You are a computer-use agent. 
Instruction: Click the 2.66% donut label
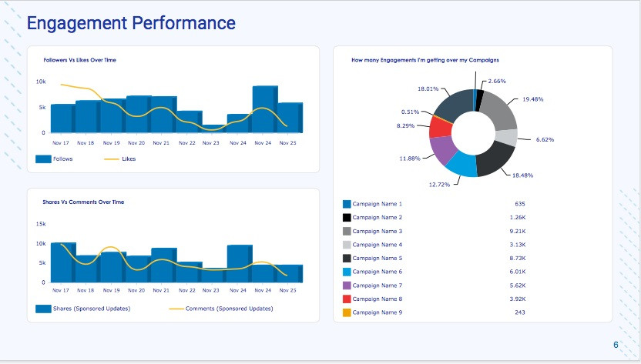click(497, 82)
